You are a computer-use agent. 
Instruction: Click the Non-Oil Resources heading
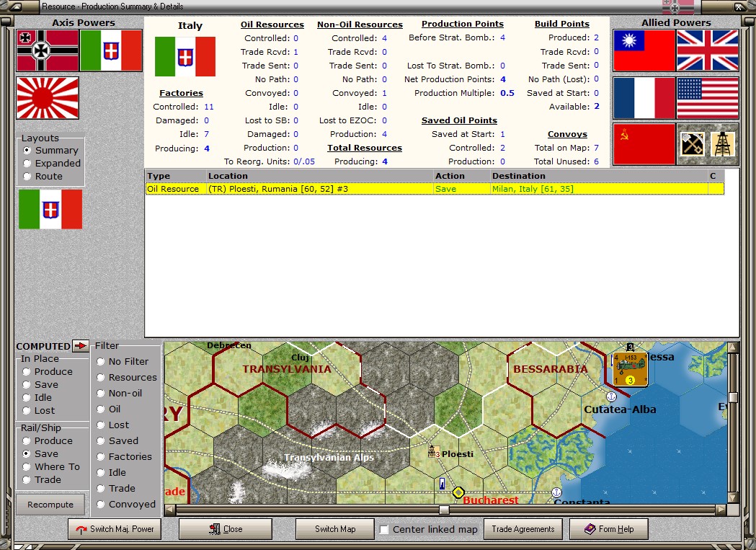(360, 24)
